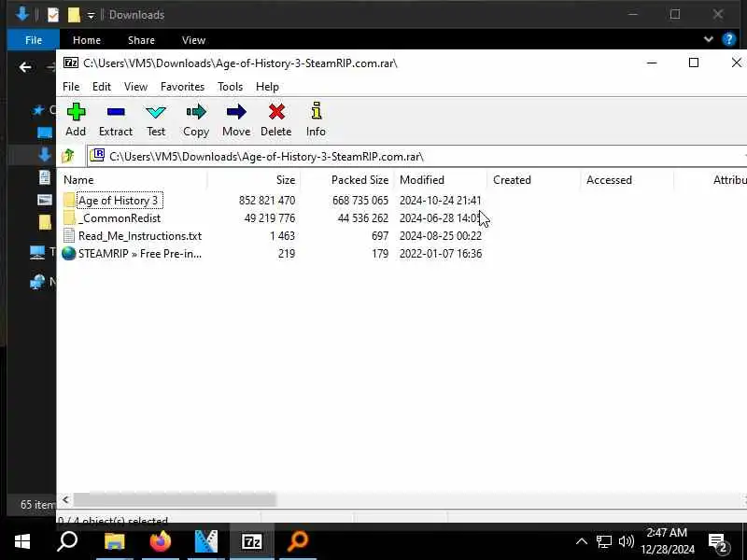Click Explorer back arrow button
This screenshot has height=560, width=747.
point(25,67)
